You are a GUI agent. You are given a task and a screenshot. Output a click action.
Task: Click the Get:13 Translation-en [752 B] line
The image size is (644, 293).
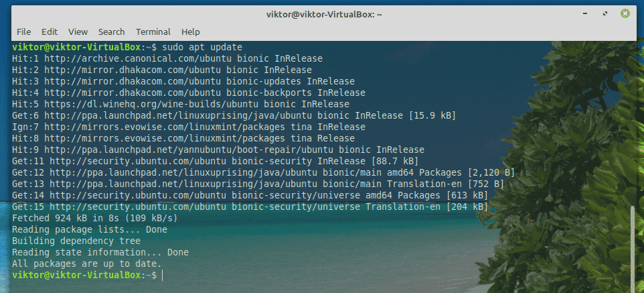[258, 184]
